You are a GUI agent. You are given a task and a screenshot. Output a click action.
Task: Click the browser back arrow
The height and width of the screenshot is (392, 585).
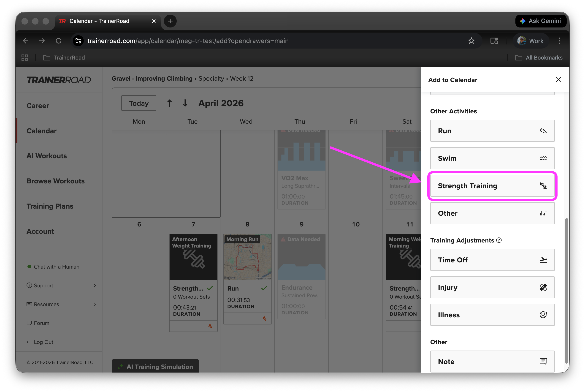point(26,41)
